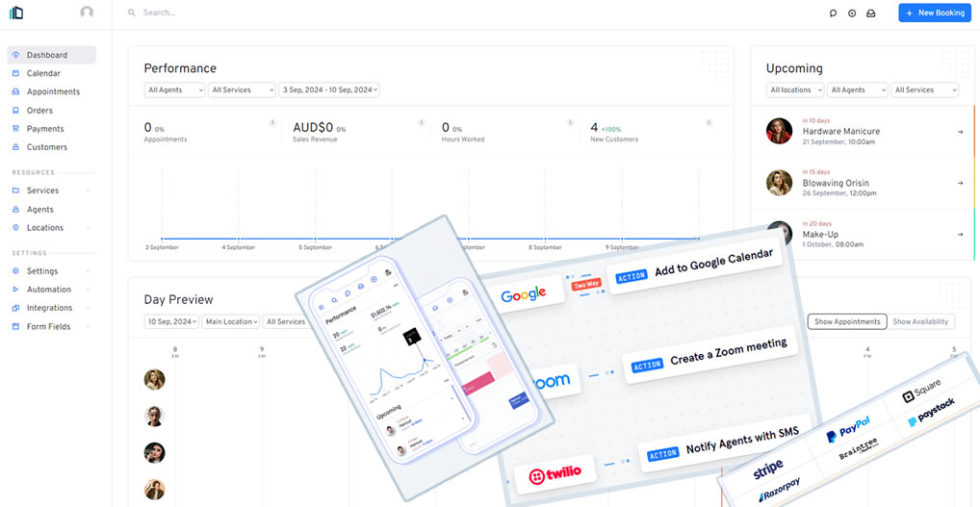Image resolution: width=980 pixels, height=507 pixels.
Task: Click the info icon beside New Customers stat
Action: (709, 122)
